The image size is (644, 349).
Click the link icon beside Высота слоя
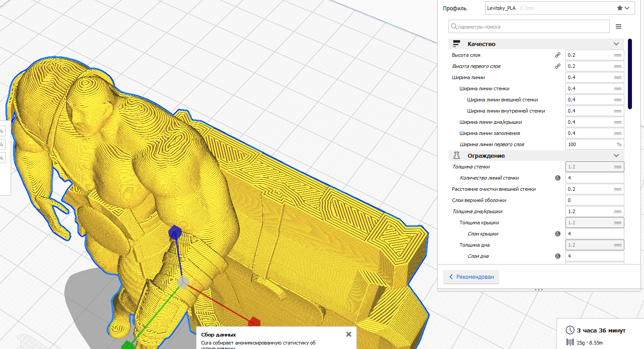[557, 55]
